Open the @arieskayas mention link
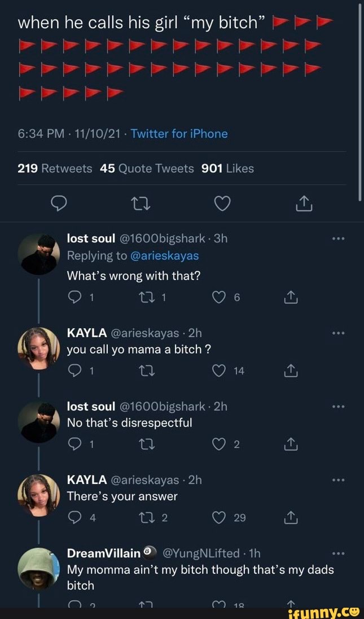Screen dimensions: 364x619 164,256
